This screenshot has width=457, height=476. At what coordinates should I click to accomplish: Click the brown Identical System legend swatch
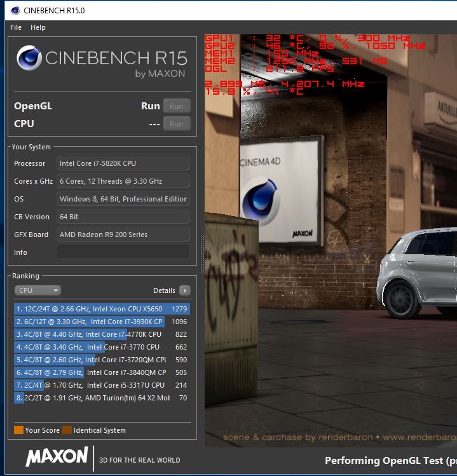[67, 430]
